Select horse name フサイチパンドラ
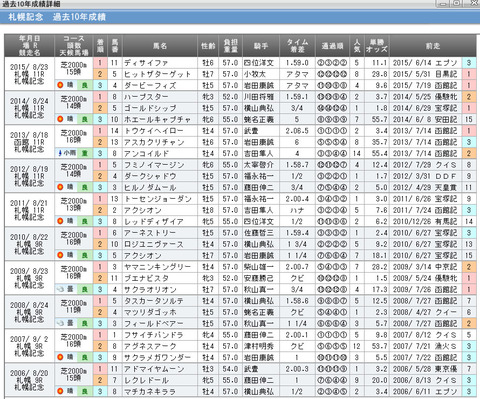 click(154, 335)
